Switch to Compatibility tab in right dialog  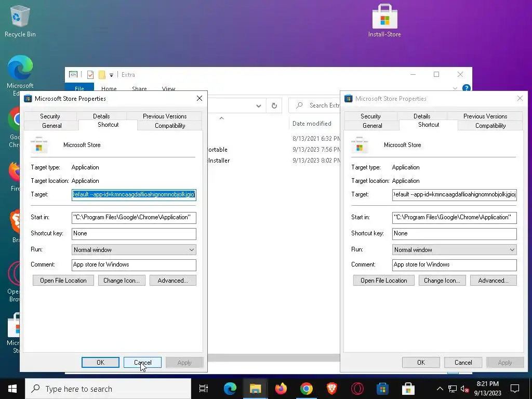pos(490,126)
